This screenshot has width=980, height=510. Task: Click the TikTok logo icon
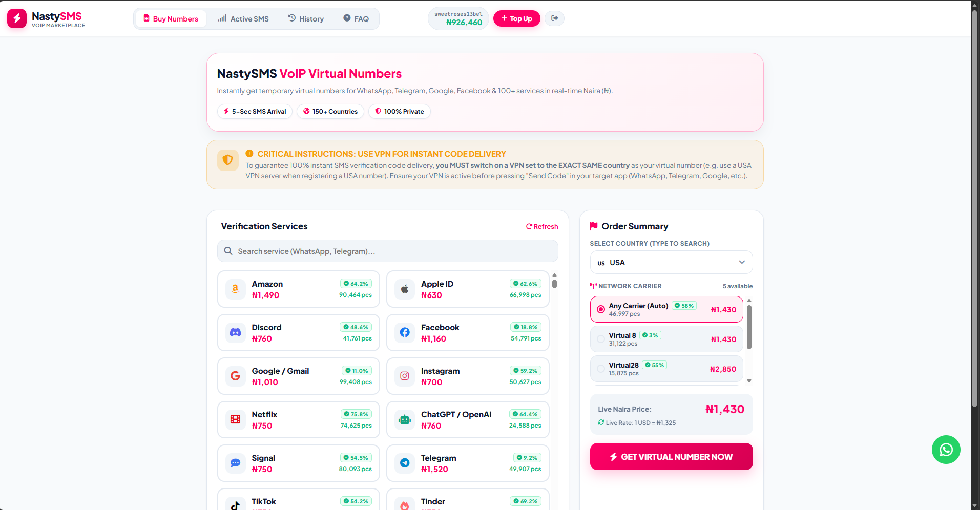tap(236, 504)
